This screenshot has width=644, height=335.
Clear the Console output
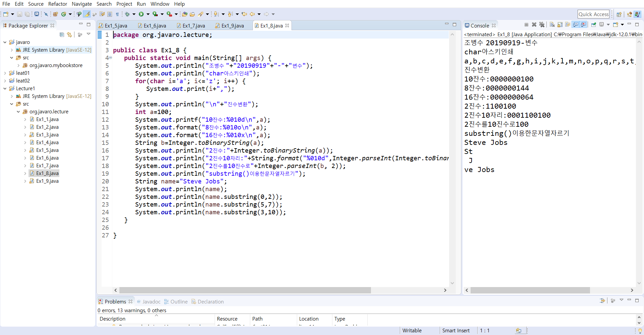[552, 24]
